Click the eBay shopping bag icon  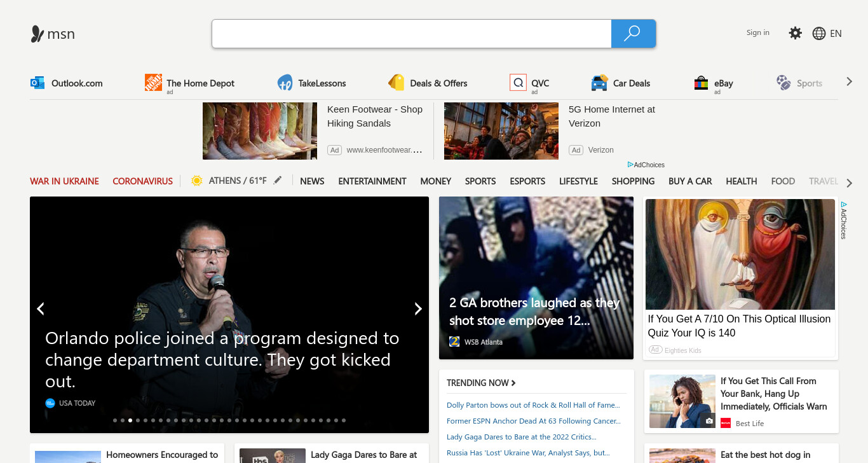tap(701, 83)
